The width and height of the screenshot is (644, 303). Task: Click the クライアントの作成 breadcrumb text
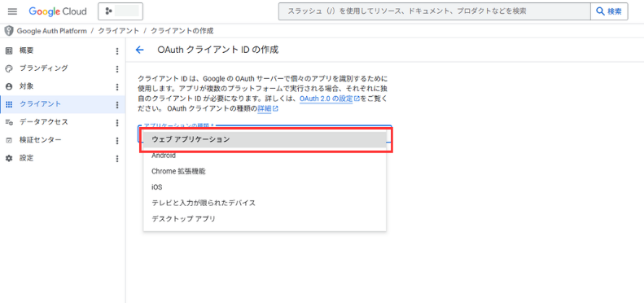pos(182,31)
